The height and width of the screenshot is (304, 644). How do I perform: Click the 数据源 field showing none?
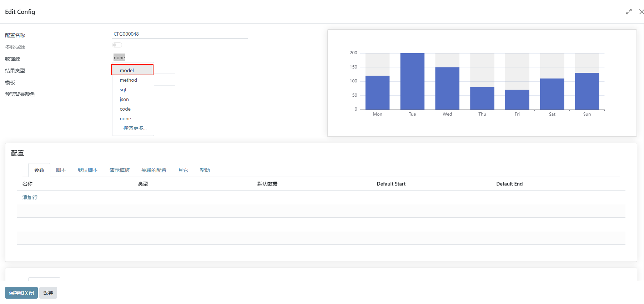(144, 57)
